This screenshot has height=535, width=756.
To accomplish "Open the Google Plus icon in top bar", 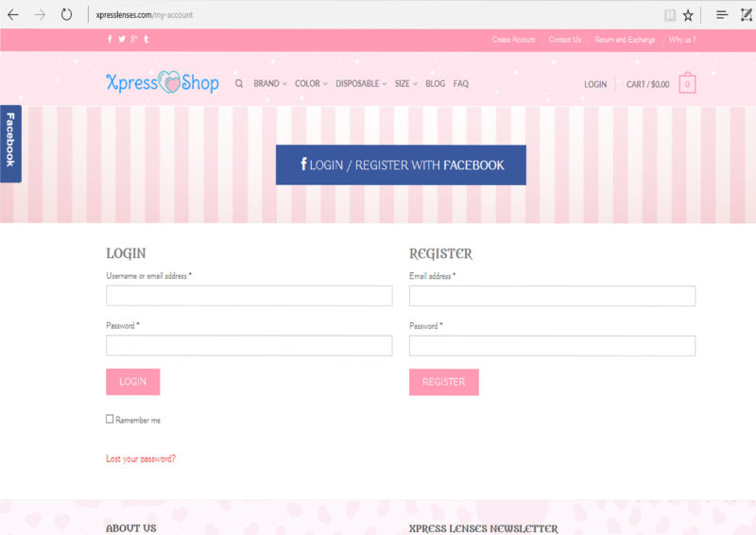I will click(x=133, y=39).
